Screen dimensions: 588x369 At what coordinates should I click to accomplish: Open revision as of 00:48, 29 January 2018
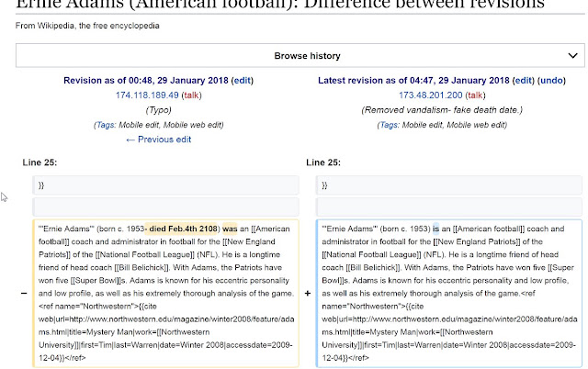coord(146,81)
